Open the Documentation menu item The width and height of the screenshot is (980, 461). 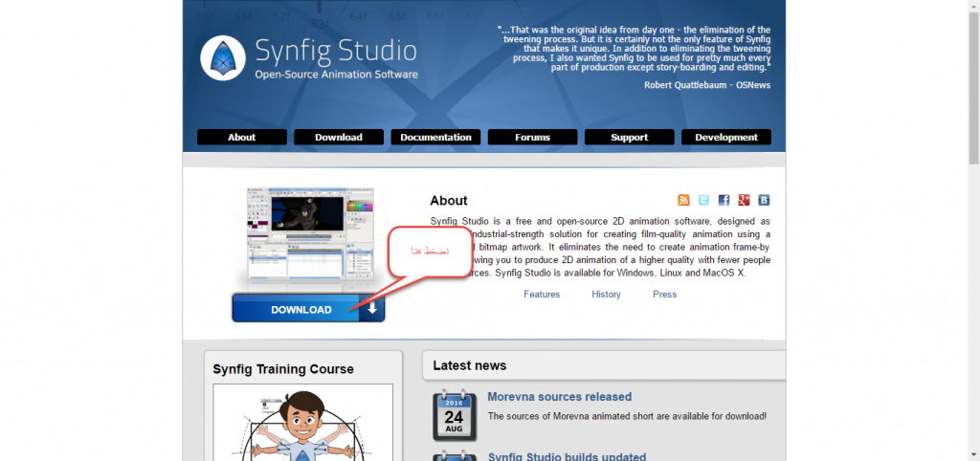[x=435, y=138]
